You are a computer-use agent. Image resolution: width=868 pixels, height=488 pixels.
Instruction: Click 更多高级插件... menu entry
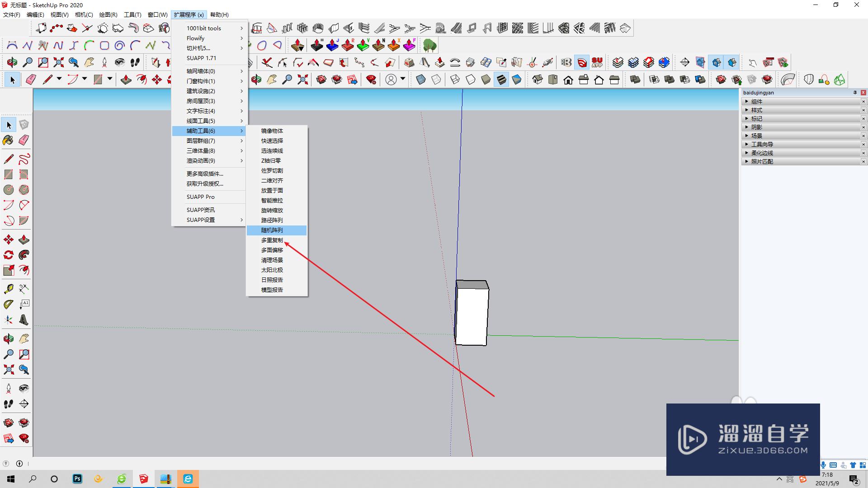point(209,174)
